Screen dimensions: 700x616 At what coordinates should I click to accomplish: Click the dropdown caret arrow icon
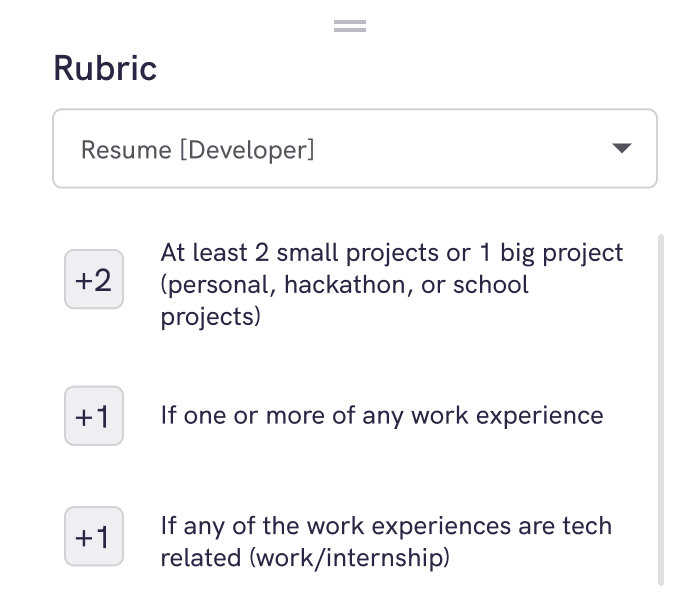click(x=621, y=149)
